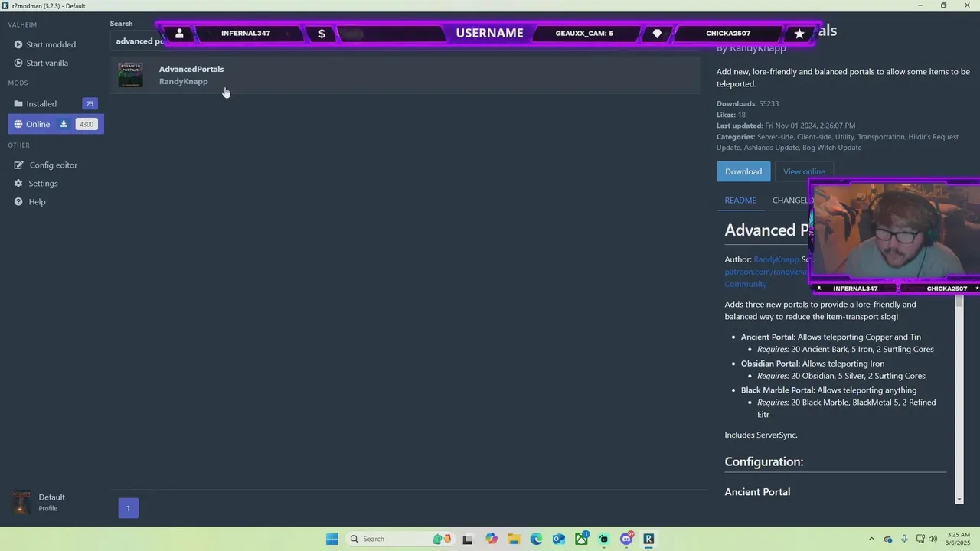This screenshot has width=980, height=551.
Task: Open the Installed mods folder icon
Action: pyautogui.click(x=18, y=103)
